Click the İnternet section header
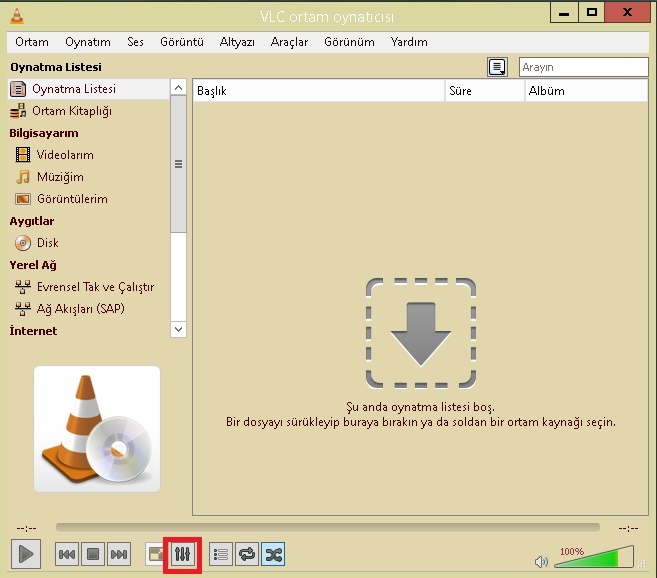The height and width of the screenshot is (578, 657). (x=34, y=331)
